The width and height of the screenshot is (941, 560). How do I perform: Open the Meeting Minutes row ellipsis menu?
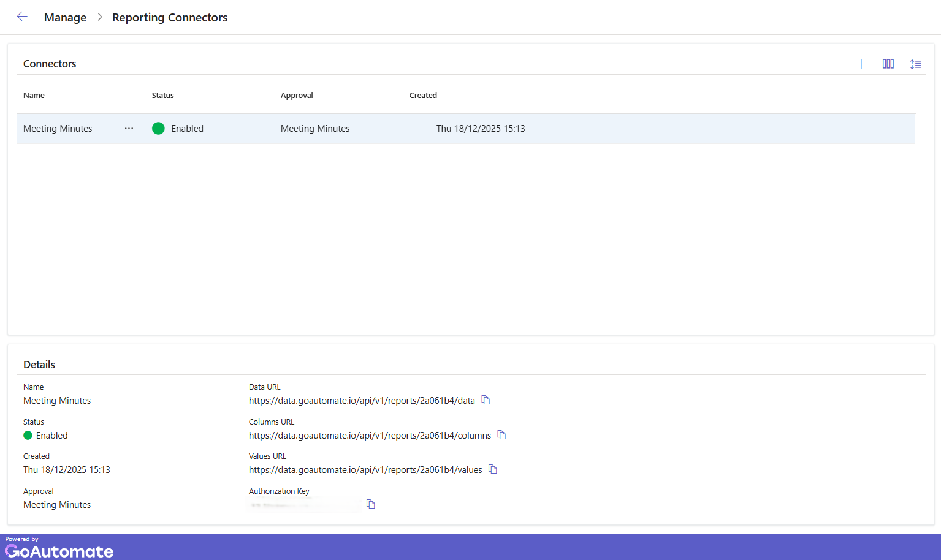(x=129, y=129)
